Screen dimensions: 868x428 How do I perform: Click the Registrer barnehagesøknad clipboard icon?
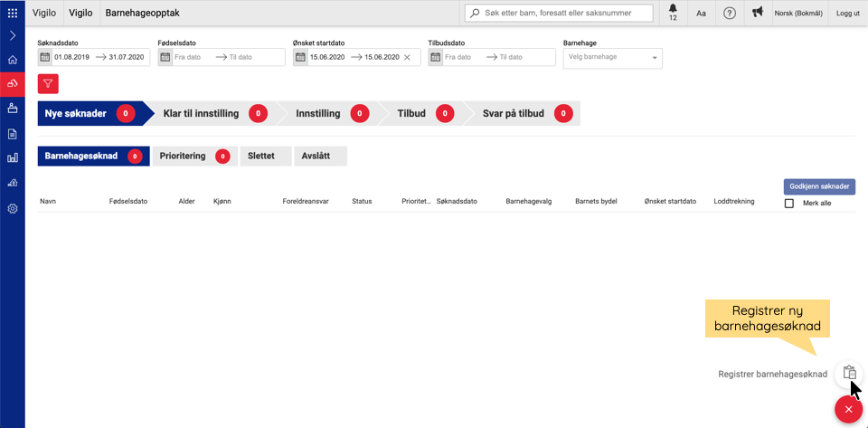[849, 373]
